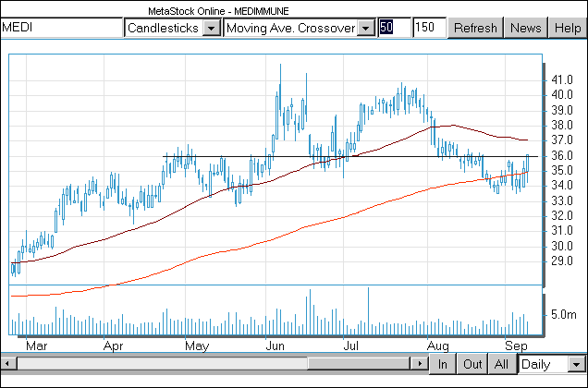Click the 36.0 price axis label
The height and width of the screenshot is (388, 588).
(x=562, y=155)
